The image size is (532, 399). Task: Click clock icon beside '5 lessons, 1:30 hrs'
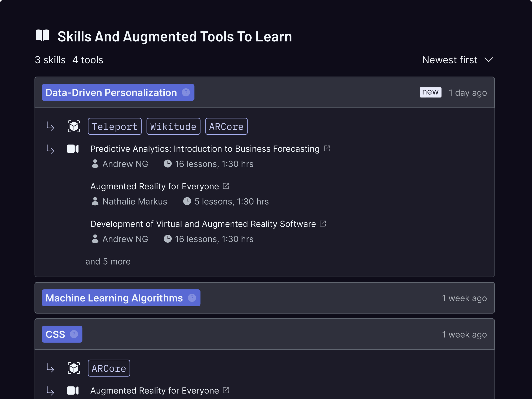point(187,201)
